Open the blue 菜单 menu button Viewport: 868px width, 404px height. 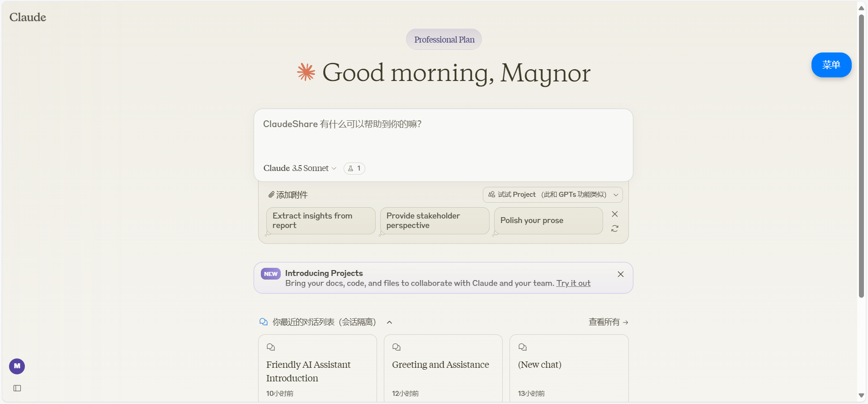[831, 65]
